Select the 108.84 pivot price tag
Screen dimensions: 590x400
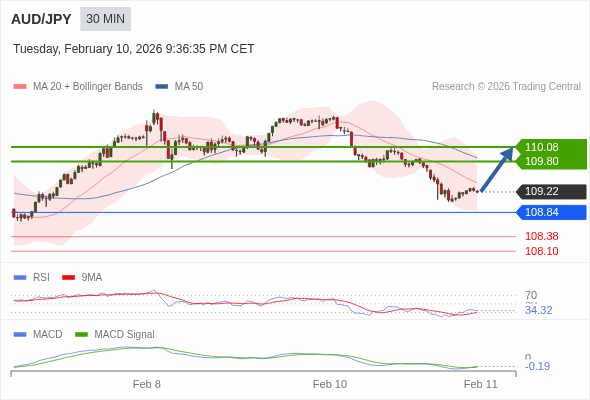[x=551, y=212]
